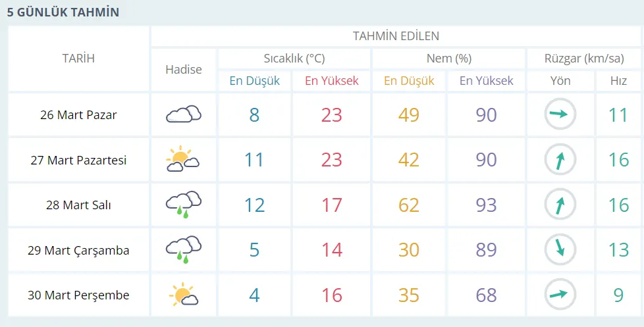Click the partly sunny icon for 30 Mart Perşembe

(183, 295)
